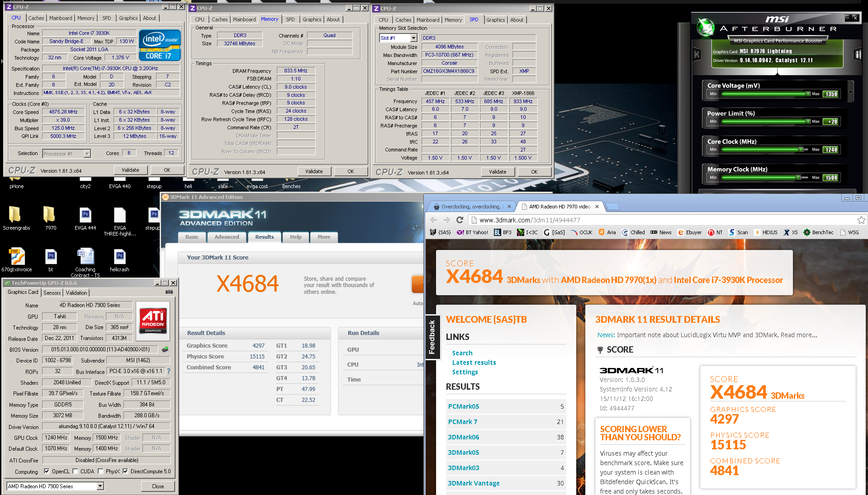Image resolution: width=868 pixels, height=495 pixels.
Task: Toggle the CUDA checkbox in GPU-Z
Action: (76, 471)
